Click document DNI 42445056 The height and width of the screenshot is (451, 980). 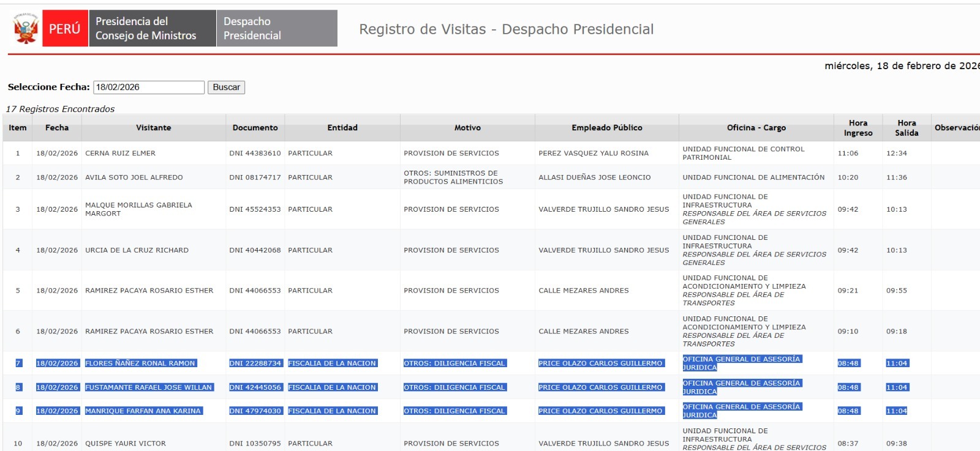coord(255,387)
